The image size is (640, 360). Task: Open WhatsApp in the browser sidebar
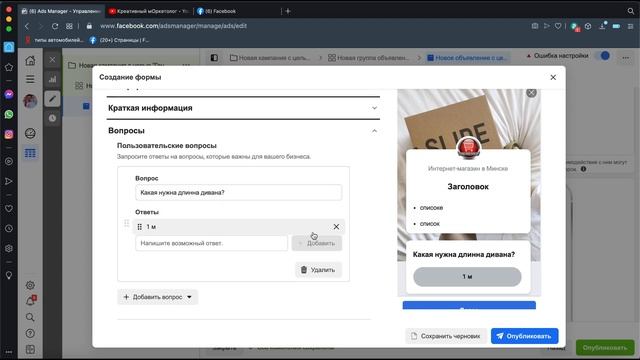coord(9,114)
